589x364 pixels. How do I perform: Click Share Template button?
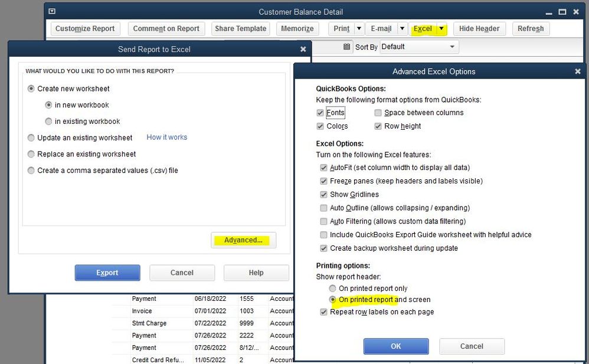(240, 28)
